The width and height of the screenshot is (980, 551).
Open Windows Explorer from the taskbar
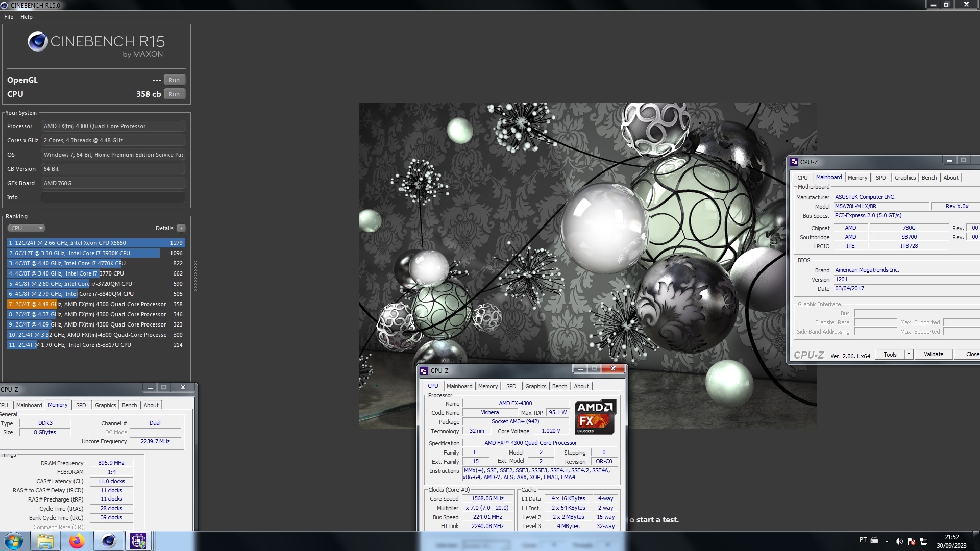pyautogui.click(x=45, y=541)
